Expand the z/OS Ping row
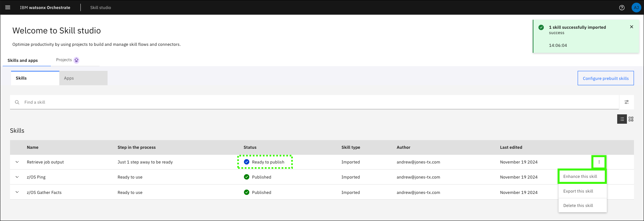 point(17,177)
